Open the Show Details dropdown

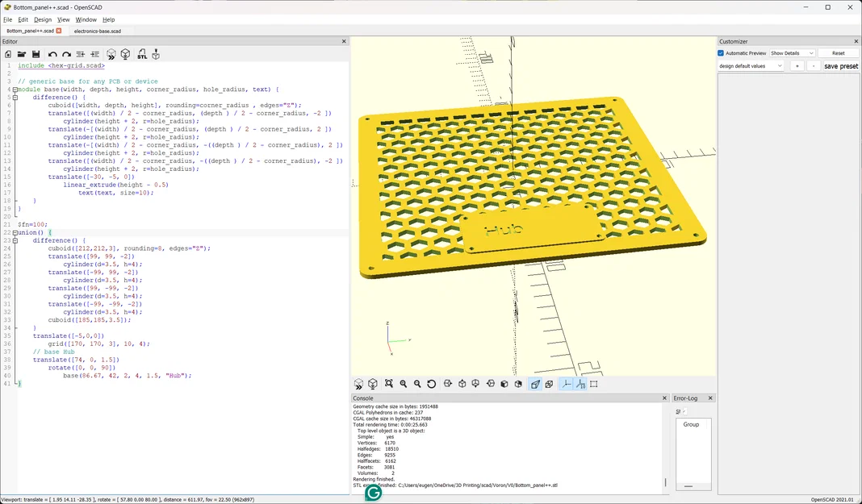792,53
